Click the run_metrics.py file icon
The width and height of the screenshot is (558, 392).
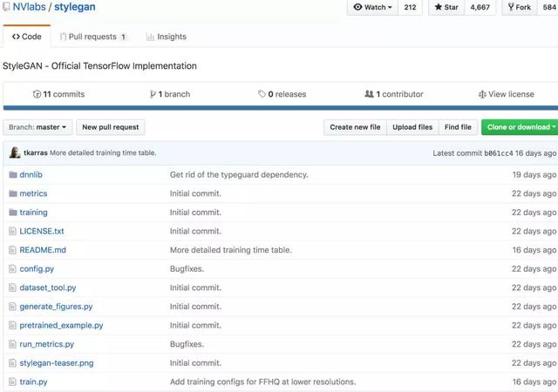(x=12, y=344)
